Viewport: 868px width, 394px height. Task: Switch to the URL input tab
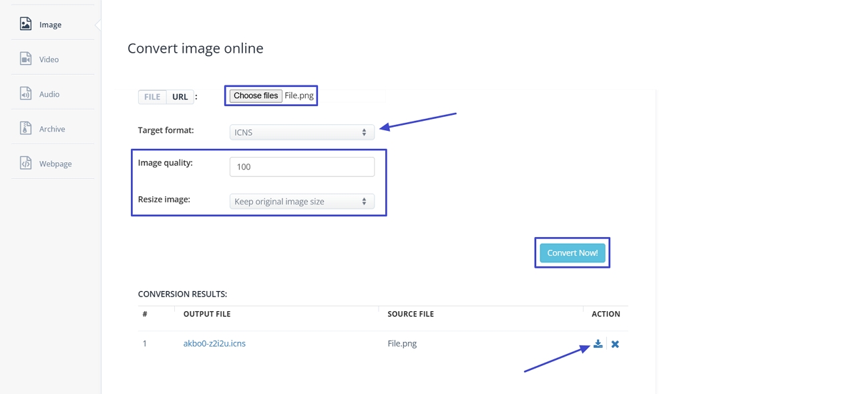180,96
